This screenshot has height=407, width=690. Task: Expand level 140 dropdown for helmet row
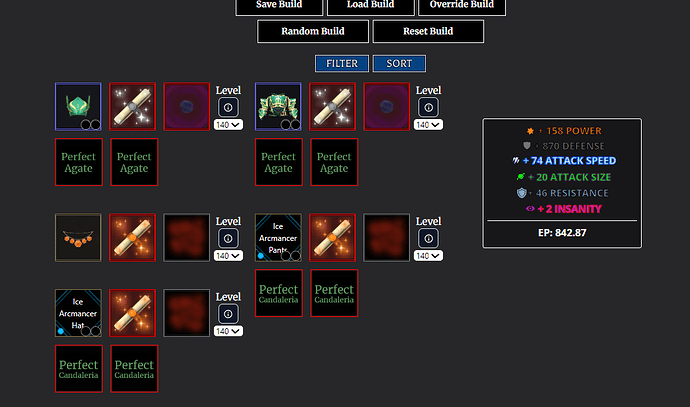(x=228, y=125)
